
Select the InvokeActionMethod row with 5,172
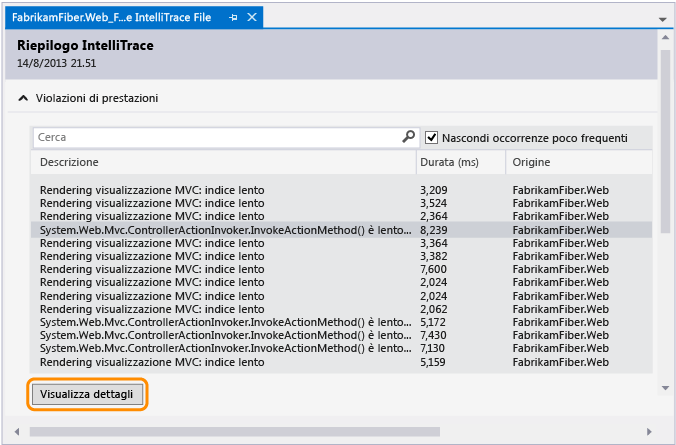[x=341, y=322]
